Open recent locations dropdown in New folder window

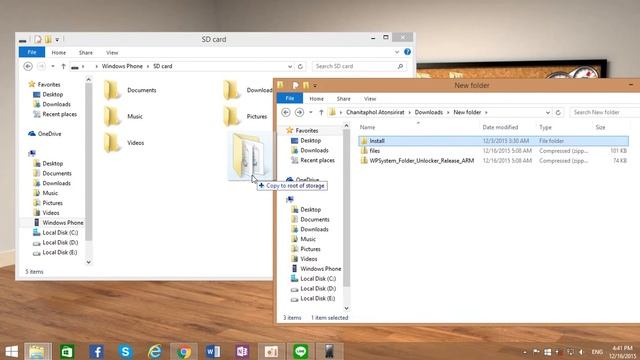[311, 112]
